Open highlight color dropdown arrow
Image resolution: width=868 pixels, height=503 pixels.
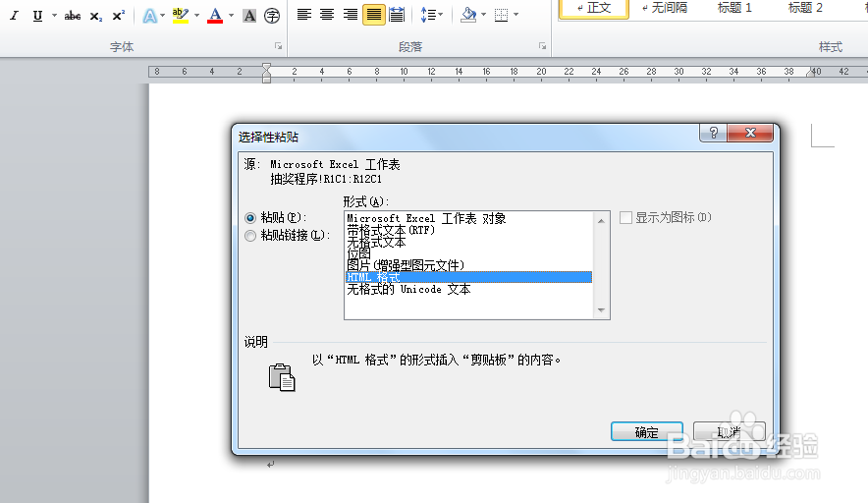[x=196, y=16]
